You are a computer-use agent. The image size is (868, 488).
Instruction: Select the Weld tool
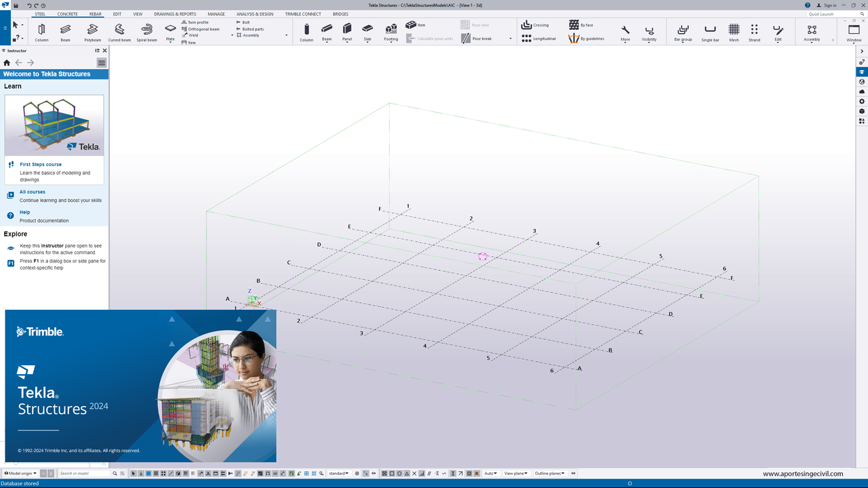[190, 35]
